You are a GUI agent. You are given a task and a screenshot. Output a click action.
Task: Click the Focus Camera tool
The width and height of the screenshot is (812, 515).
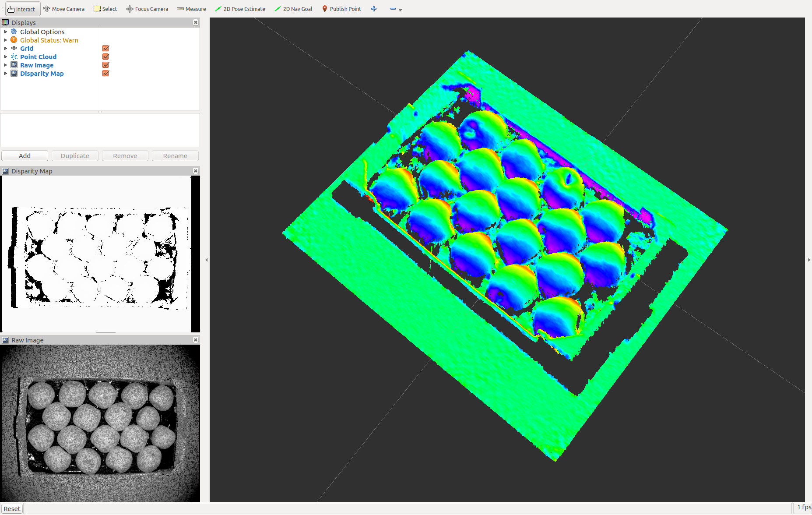[147, 9]
